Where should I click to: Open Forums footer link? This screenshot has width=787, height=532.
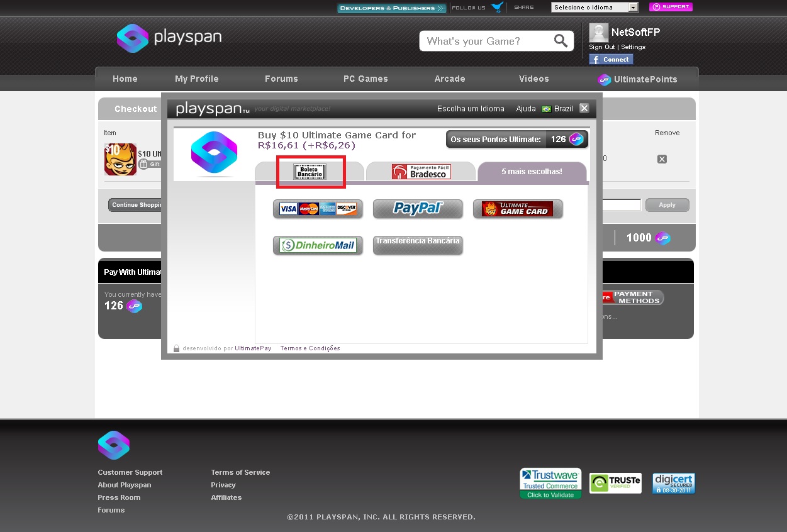(111, 510)
